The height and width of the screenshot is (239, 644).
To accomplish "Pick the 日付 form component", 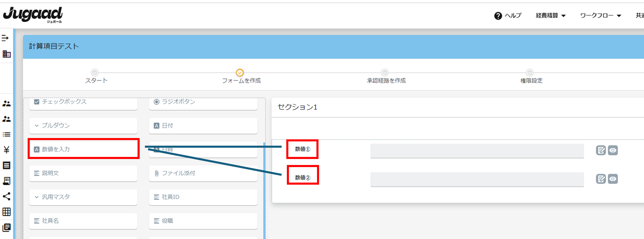I will point(203,126).
